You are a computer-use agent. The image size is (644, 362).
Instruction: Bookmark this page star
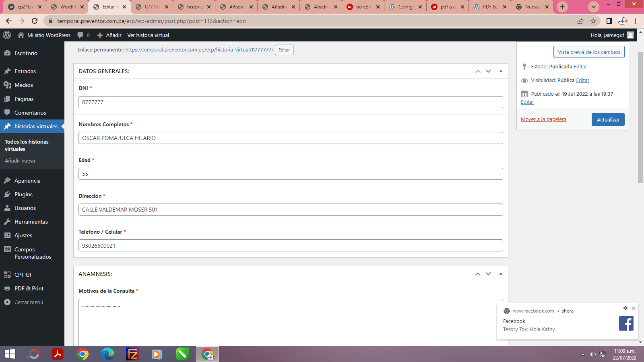593,21
